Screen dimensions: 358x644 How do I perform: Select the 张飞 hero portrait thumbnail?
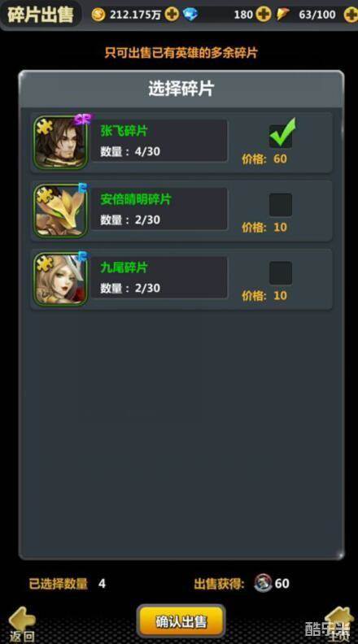(60, 142)
